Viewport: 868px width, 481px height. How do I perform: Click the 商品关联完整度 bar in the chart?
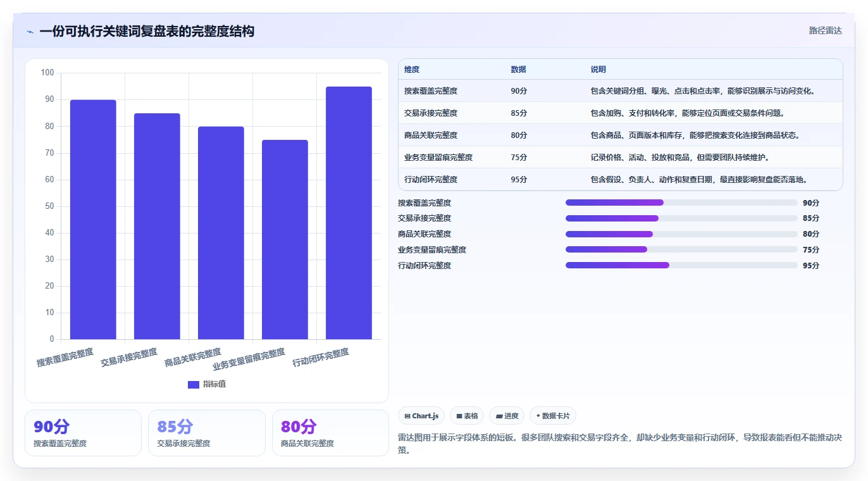click(221, 233)
